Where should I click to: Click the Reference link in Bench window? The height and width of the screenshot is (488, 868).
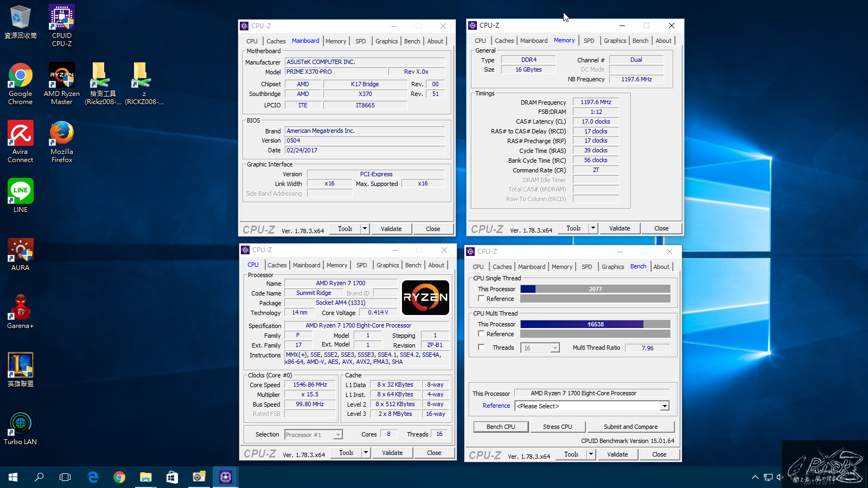496,406
